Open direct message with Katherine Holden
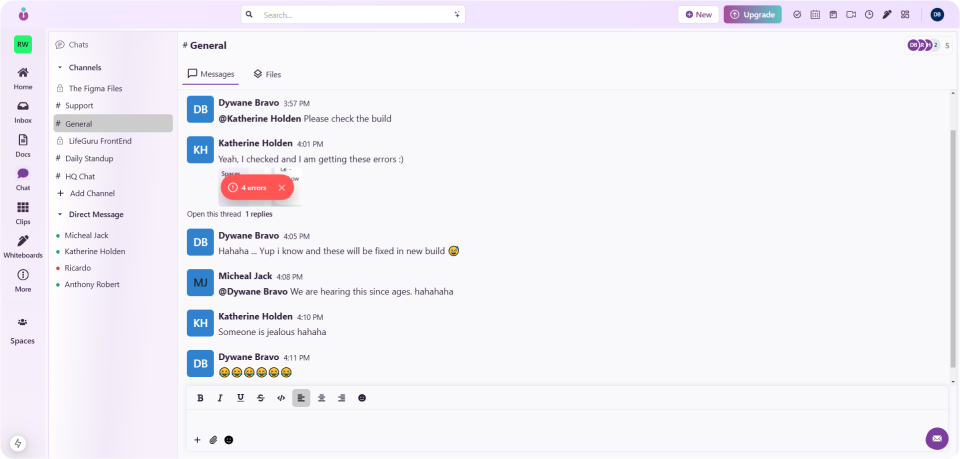 [x=95, y=252]
